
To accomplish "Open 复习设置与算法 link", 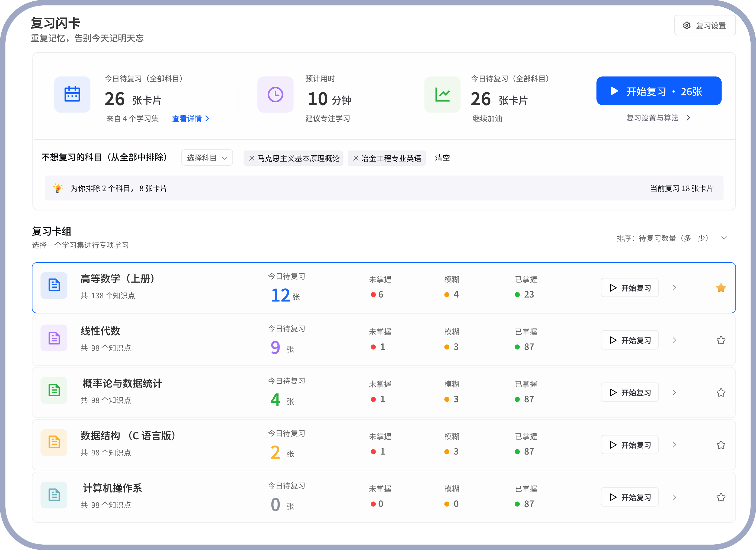I will (658, 118).
